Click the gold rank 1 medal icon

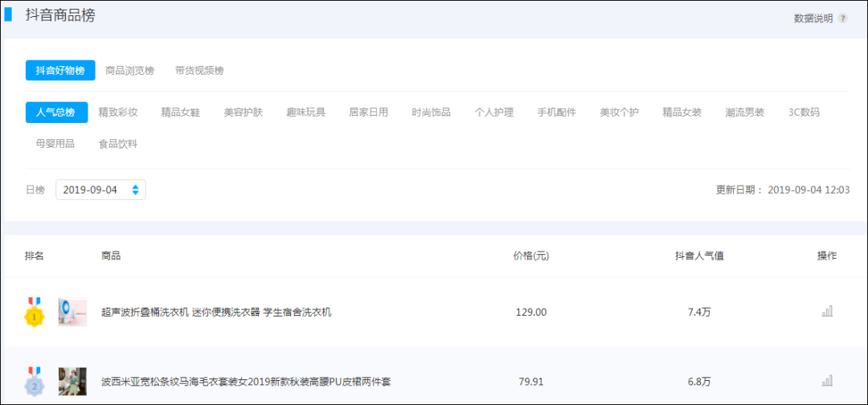[35, 312]
